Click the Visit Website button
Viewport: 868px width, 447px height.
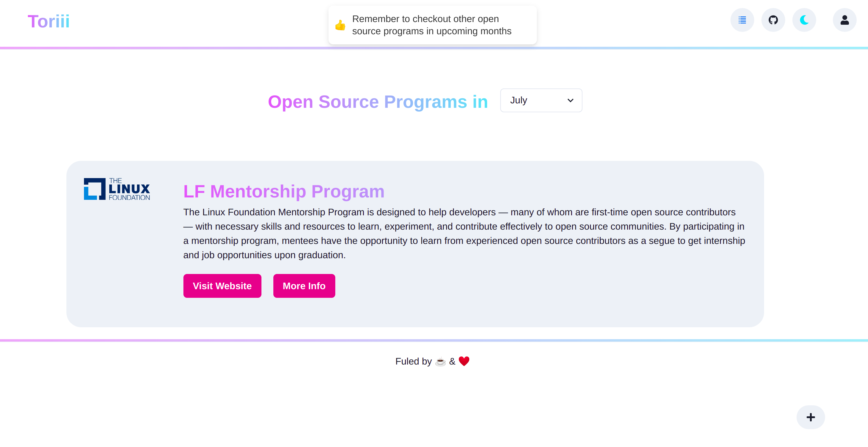point(222,286)
